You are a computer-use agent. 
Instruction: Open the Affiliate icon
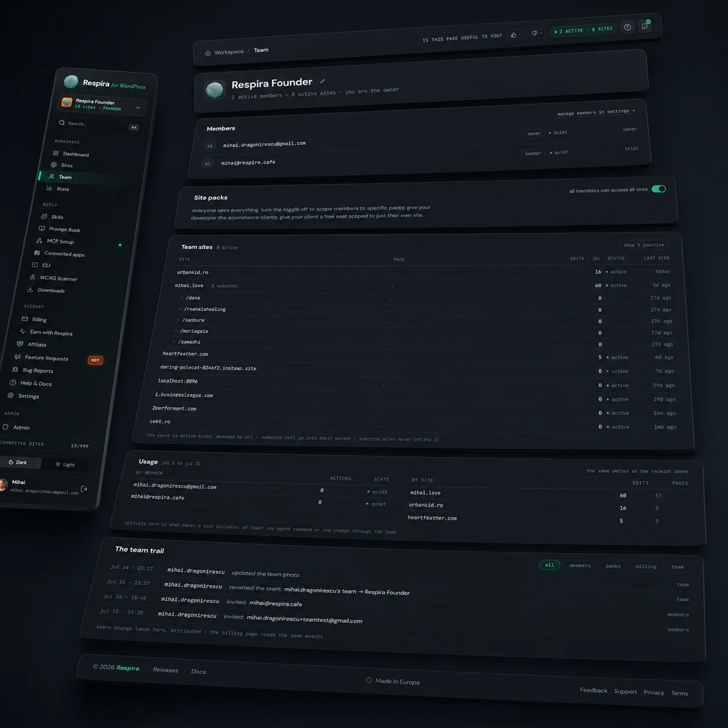click(x=20, y=343)
